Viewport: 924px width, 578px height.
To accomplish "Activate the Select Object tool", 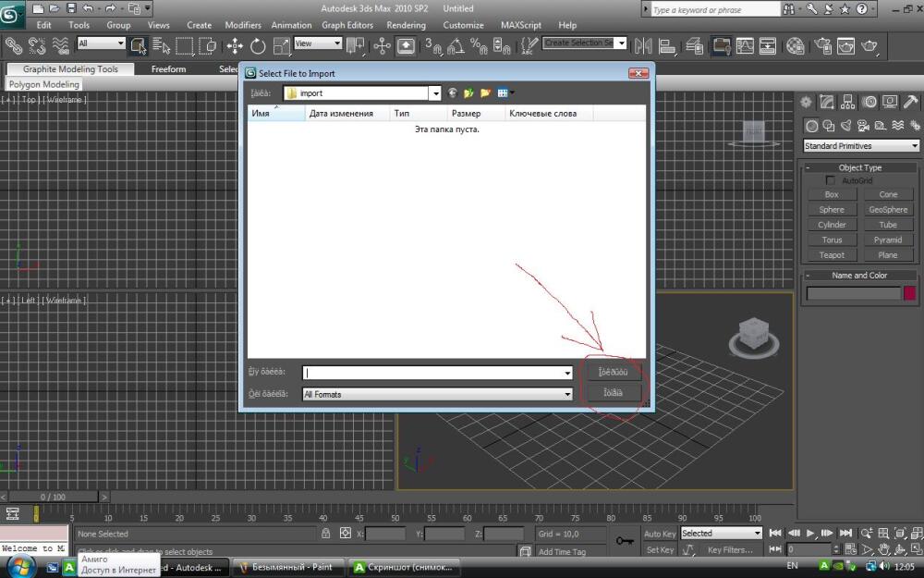I will 138,45.
